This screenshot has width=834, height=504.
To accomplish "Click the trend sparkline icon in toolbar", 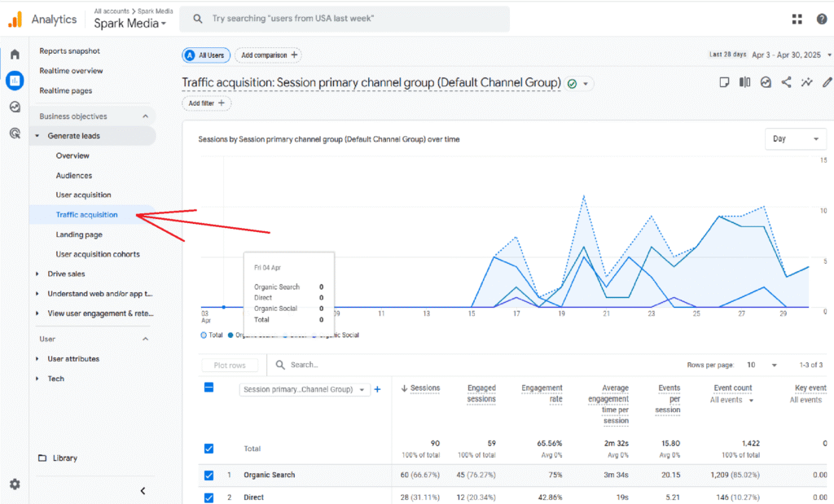I will pyautogui.click(x=807, y=82).
